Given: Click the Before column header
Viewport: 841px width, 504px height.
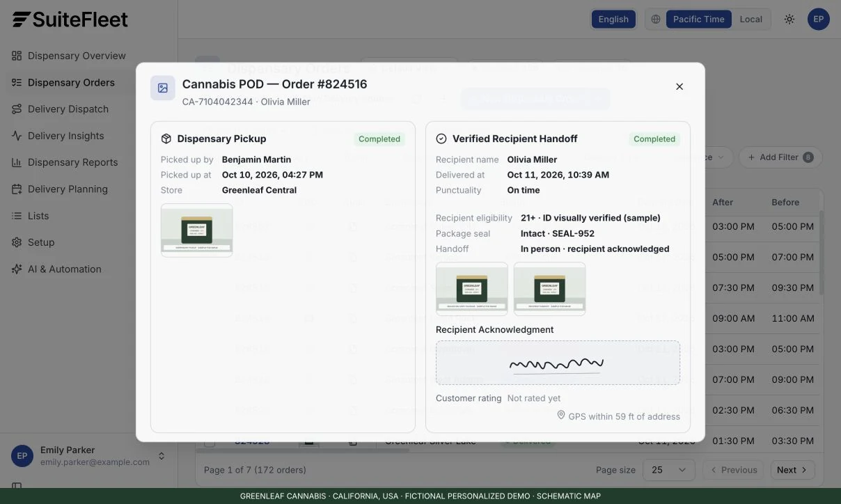Looking at the screenshot, I should (785, 202).
